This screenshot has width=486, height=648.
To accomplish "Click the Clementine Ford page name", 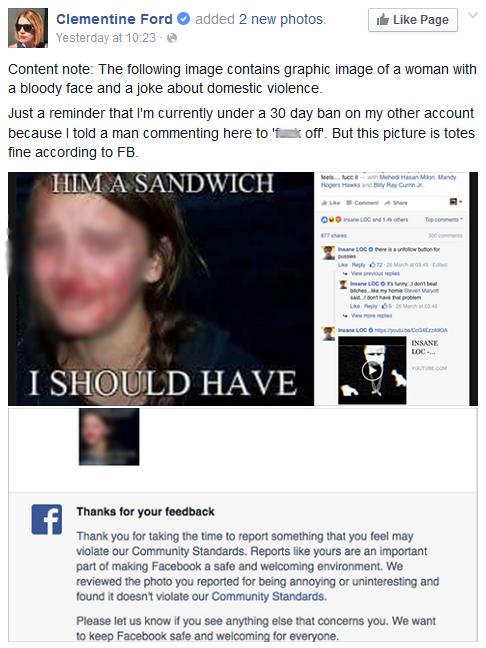I will tap(114, 19).
